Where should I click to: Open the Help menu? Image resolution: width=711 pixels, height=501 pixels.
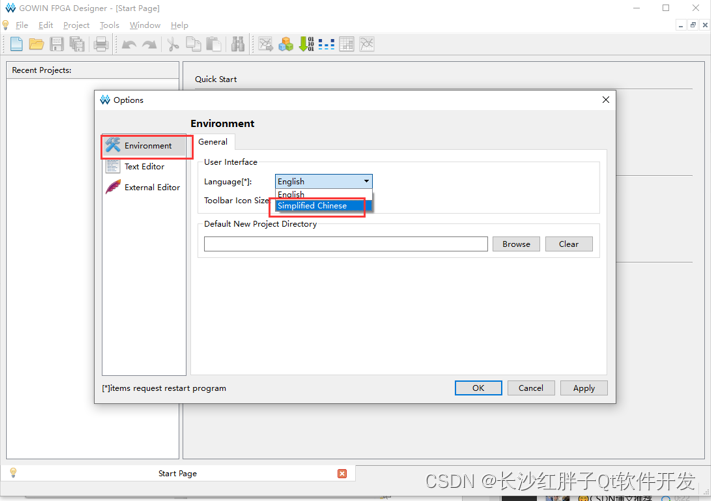179,25
